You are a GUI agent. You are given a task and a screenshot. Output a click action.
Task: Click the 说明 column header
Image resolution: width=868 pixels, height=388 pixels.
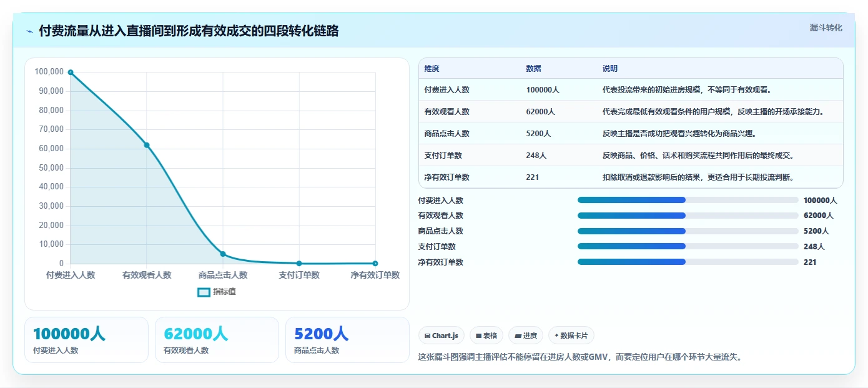click(x=610, y=68)
